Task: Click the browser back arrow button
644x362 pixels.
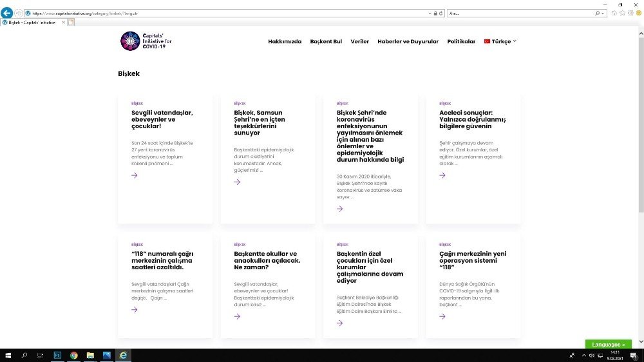Action: (x=7, y=13)
